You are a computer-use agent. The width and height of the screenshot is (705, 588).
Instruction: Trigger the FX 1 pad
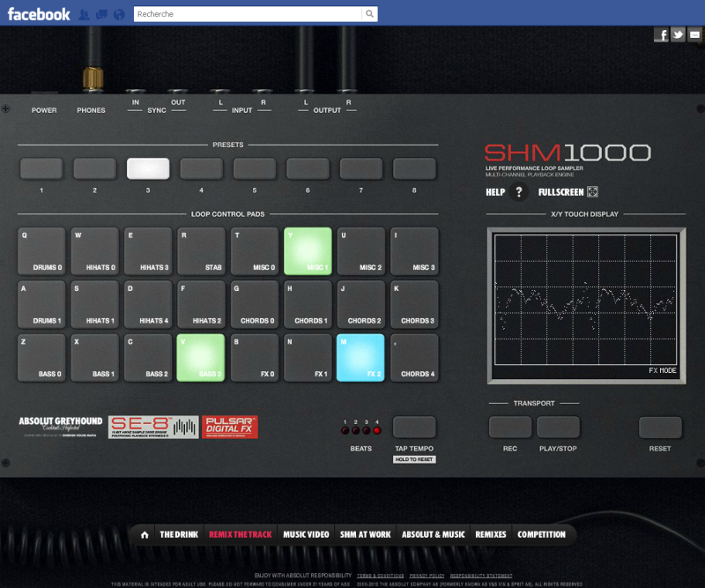308,358
